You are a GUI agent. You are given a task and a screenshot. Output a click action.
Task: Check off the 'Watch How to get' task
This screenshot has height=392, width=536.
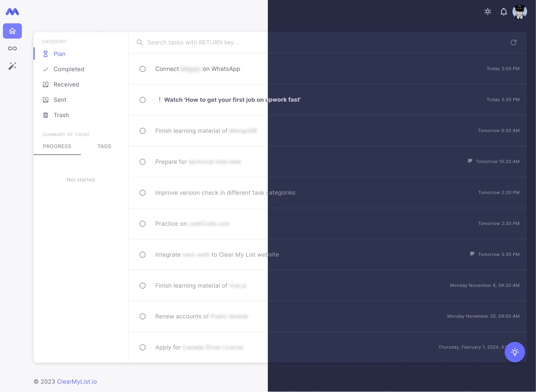pyautogui.click(x=143, y=100)
